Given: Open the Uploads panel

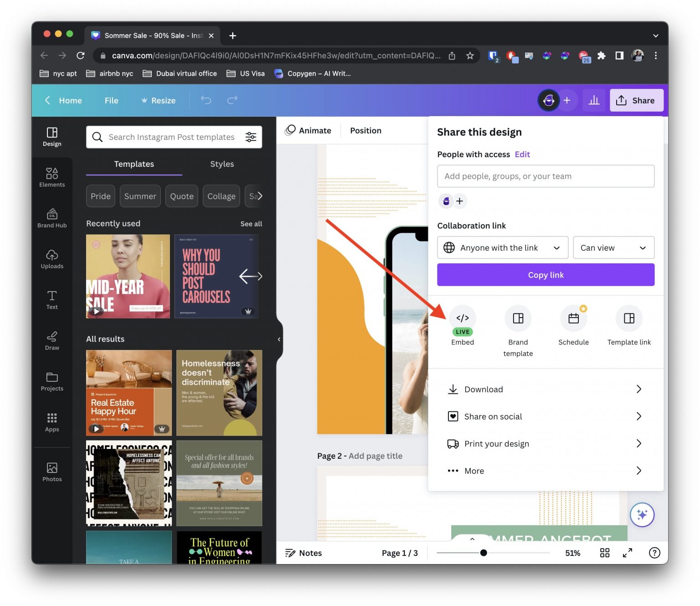Looking at the screenshot, I should coord(51,259).
